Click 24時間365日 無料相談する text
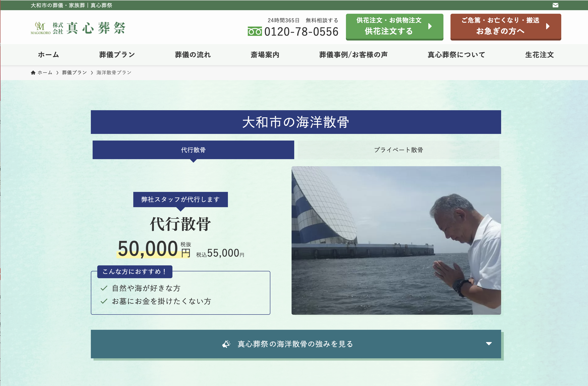Viewport: 588px width, 386px height. (303, 20)
